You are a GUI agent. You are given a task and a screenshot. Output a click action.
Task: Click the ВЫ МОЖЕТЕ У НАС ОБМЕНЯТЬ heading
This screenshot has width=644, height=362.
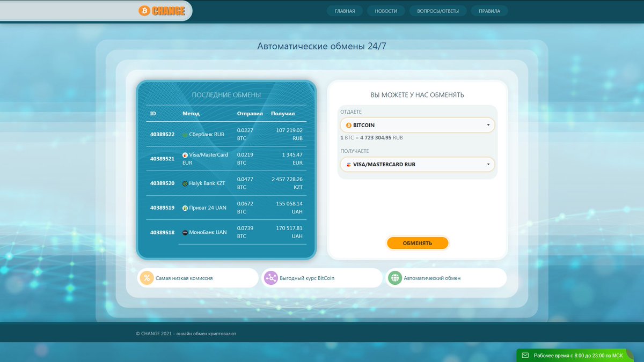pos(418,95)
